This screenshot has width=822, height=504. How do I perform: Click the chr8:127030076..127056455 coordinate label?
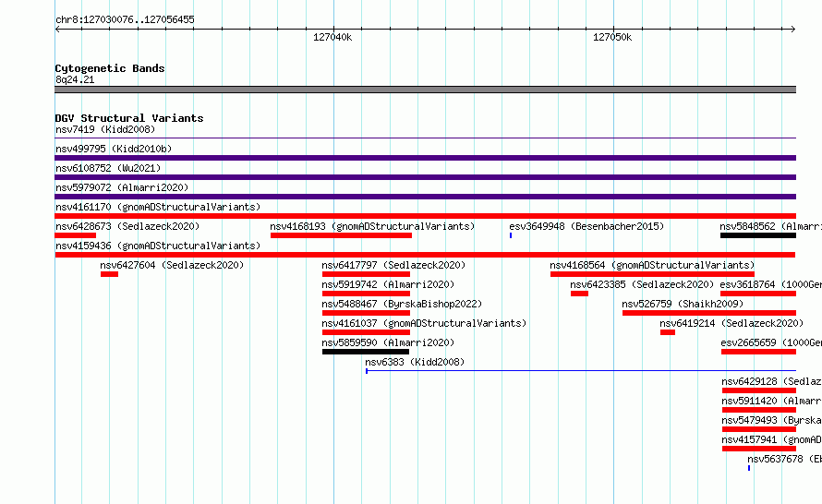(125, 19)
